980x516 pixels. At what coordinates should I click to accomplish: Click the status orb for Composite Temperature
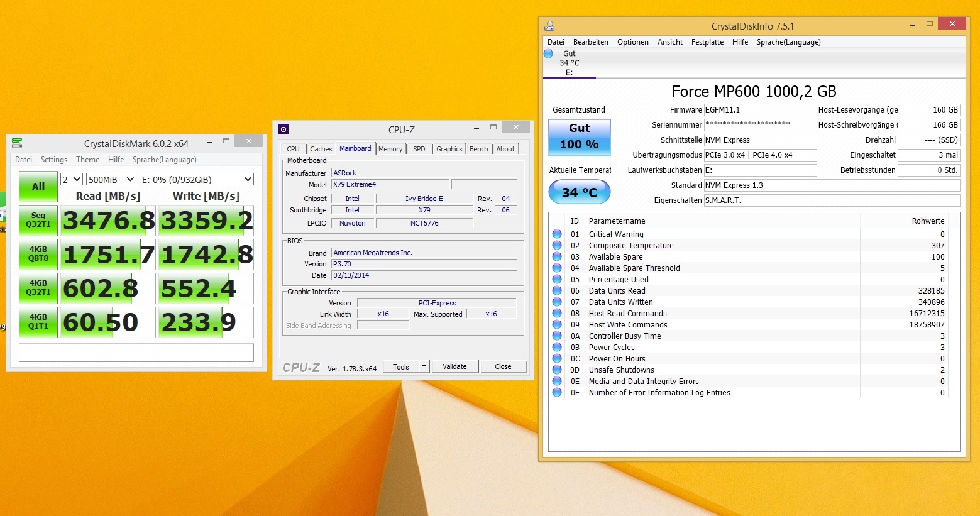click(557, 245)
